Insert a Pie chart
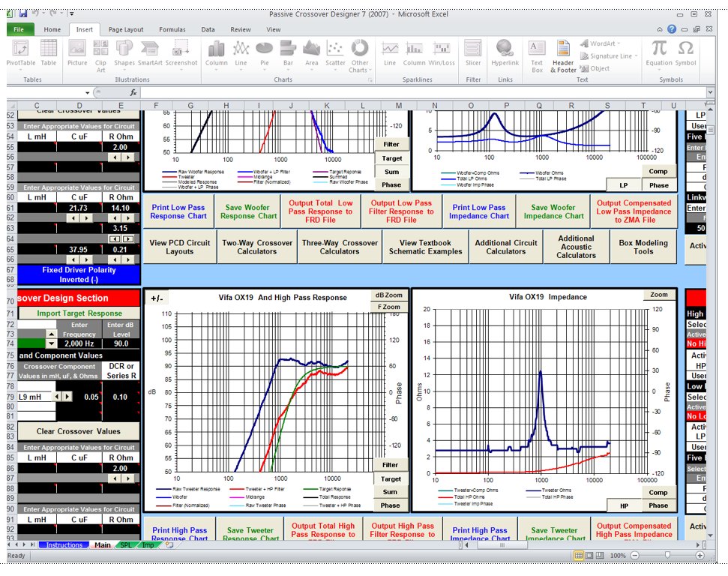The height and width of the screenshot is (576, 728). click(264, 55)
